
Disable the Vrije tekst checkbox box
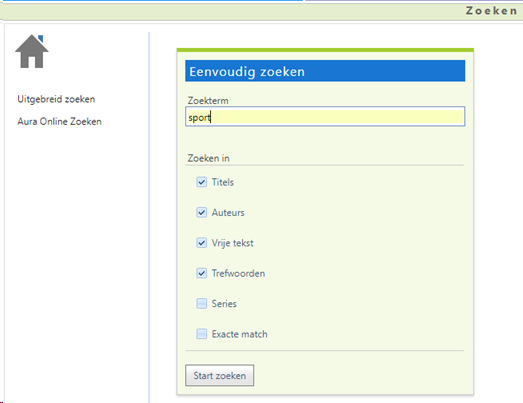201,243
